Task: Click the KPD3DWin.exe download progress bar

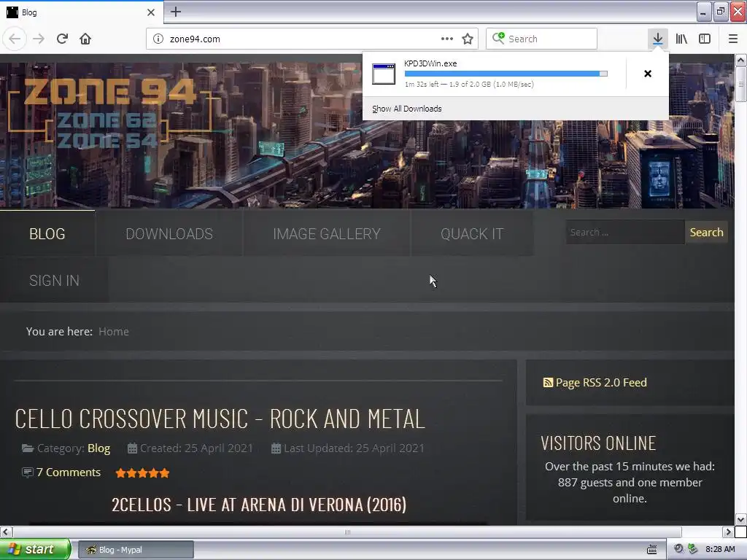Action: click(x=506, y=74)
